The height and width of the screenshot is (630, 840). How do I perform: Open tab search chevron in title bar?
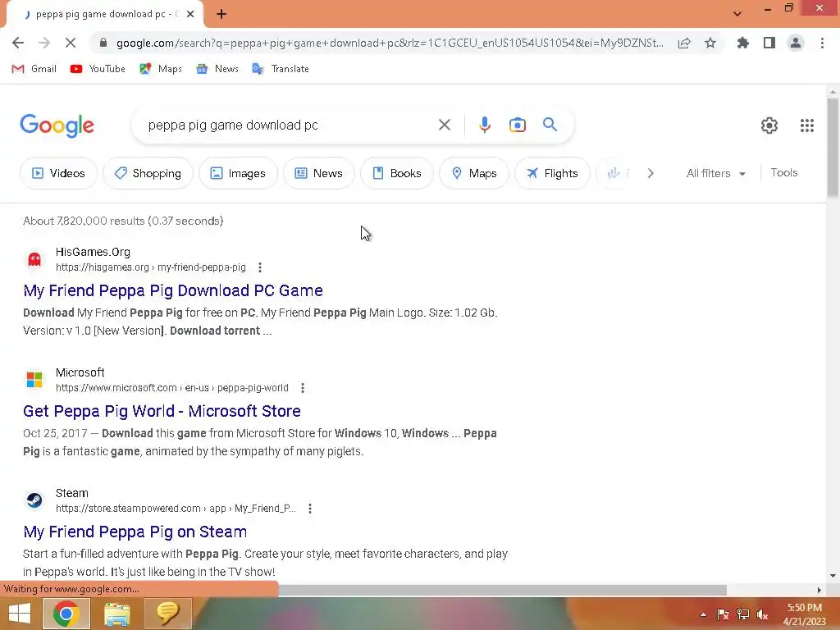(x=737, y=13)
